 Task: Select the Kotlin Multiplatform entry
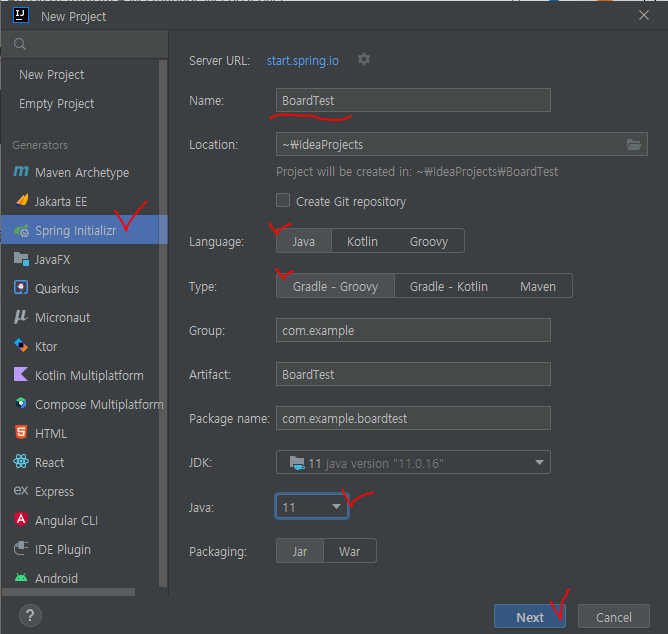point(80,375)
